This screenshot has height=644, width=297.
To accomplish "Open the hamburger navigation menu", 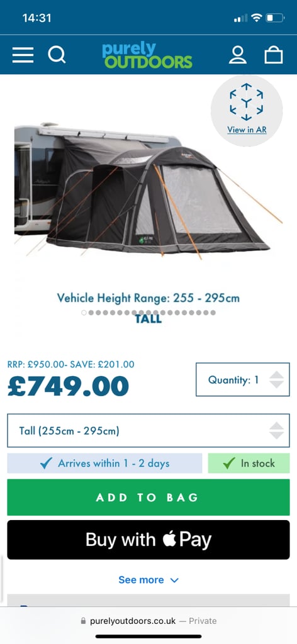I will [23, 55].
